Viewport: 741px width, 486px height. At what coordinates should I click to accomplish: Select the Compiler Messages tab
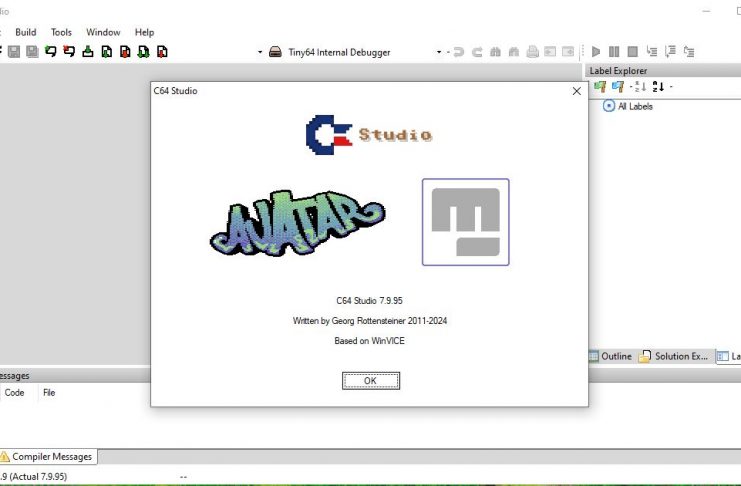50,457
